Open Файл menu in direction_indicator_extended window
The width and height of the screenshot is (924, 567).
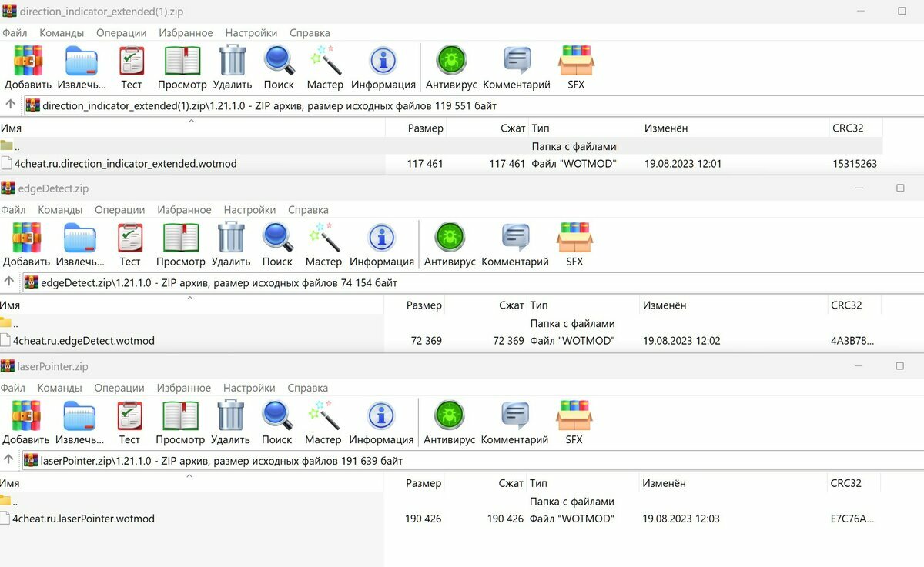(15, 33)
